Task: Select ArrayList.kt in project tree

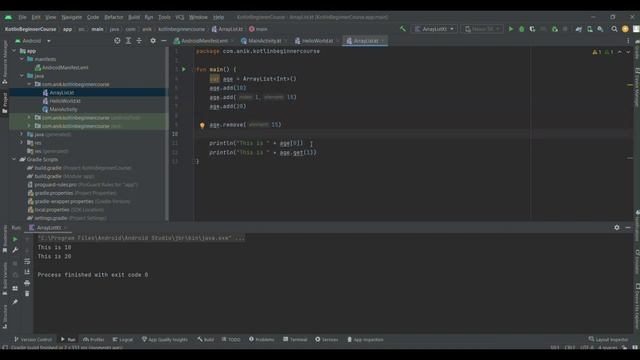Action: [x=62, y=93]
